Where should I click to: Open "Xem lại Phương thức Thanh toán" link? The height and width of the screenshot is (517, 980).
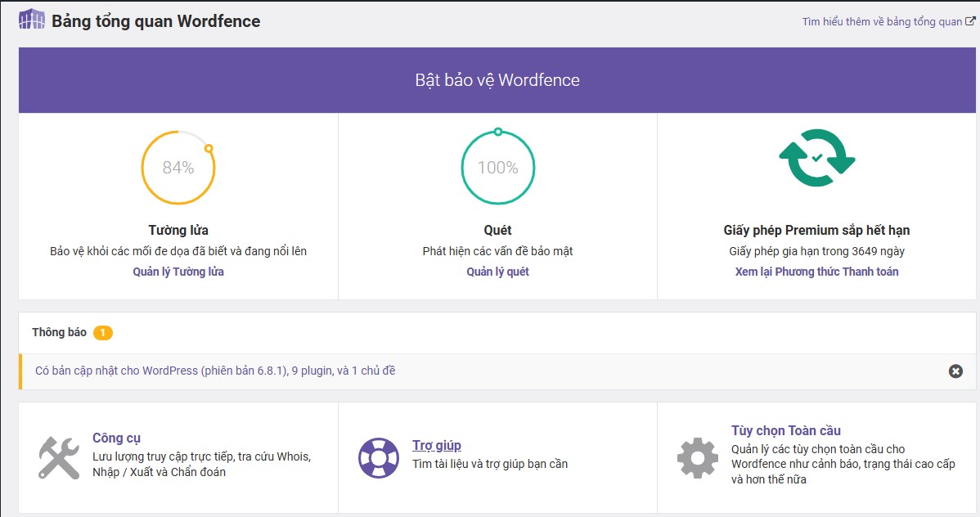817,272
